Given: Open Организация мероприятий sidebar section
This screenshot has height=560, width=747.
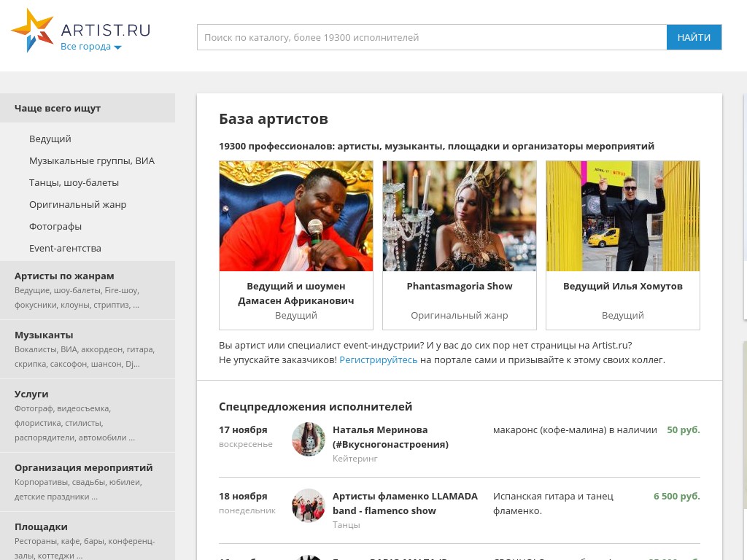Looking at the screenshot, I should click(88, 482).
